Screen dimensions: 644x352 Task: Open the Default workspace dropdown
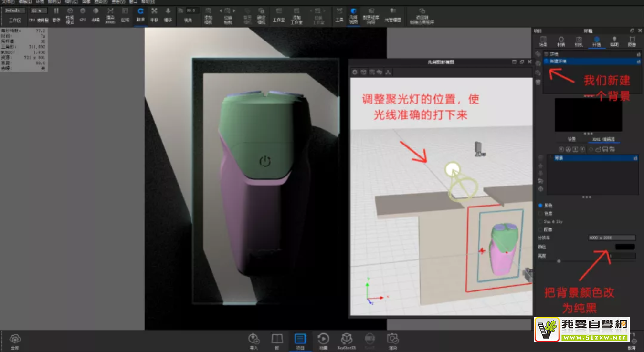tap(15, 10)
